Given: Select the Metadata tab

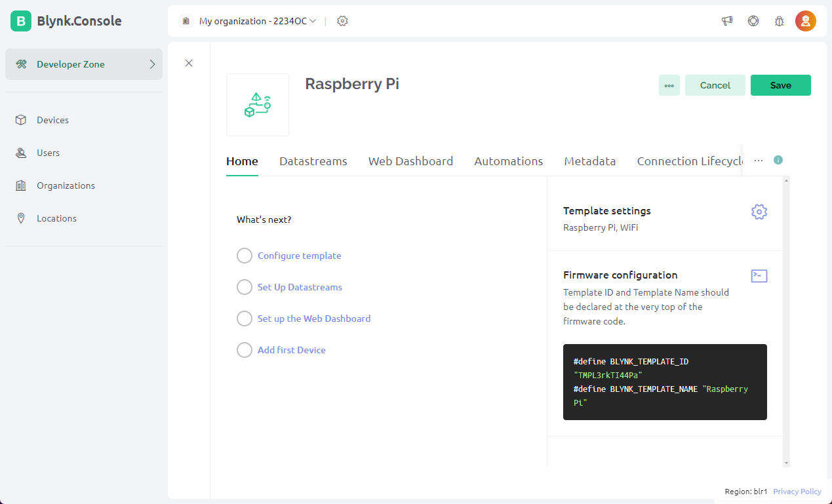Looking at the screenshot, I should tap(590, 161).
